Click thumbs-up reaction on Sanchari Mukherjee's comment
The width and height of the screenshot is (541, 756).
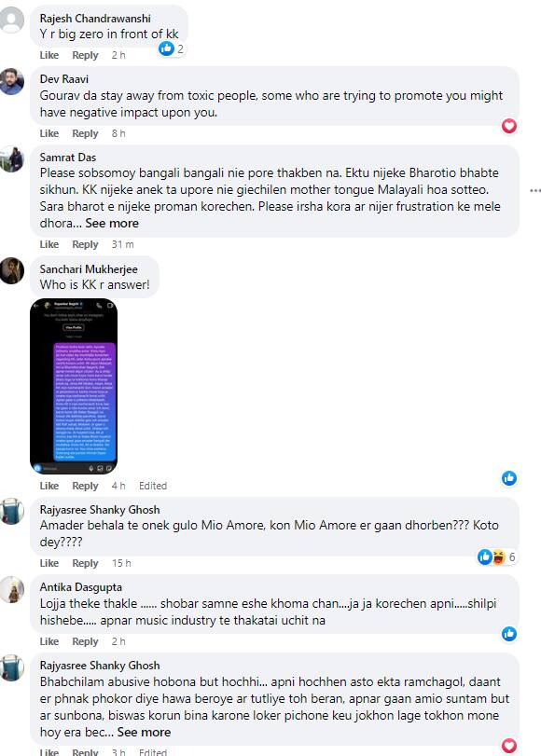click(509, 478)
